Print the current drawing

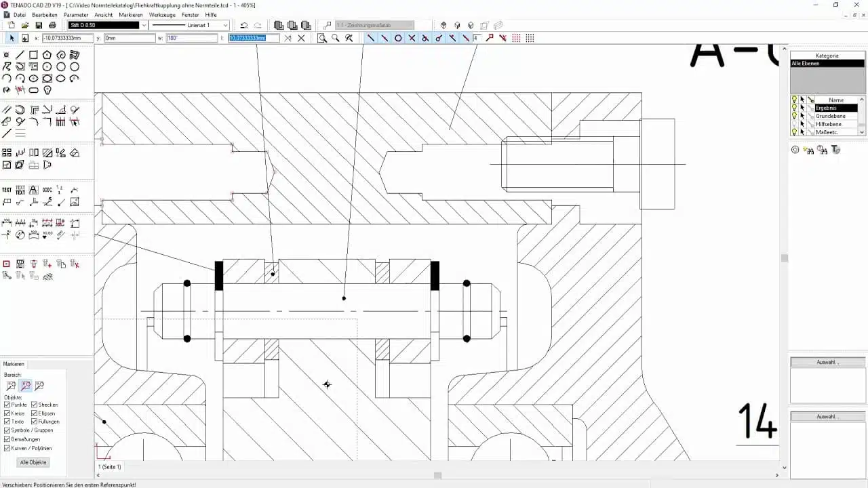52,25
